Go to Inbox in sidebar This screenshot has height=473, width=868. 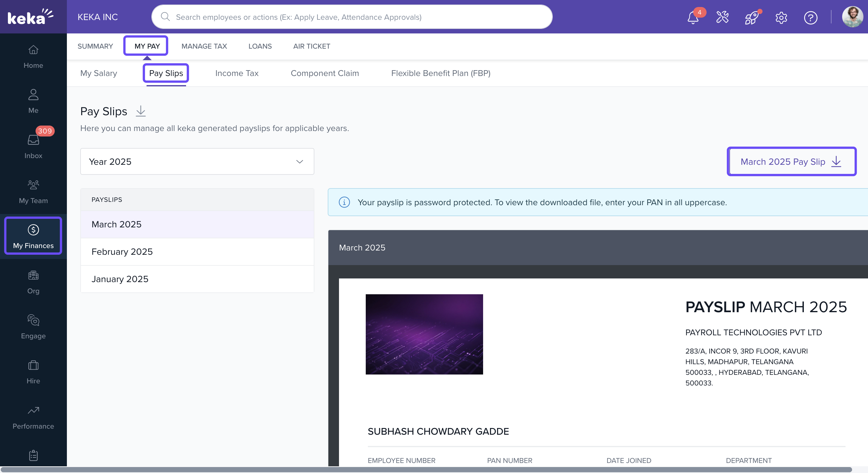click(33, 146)
